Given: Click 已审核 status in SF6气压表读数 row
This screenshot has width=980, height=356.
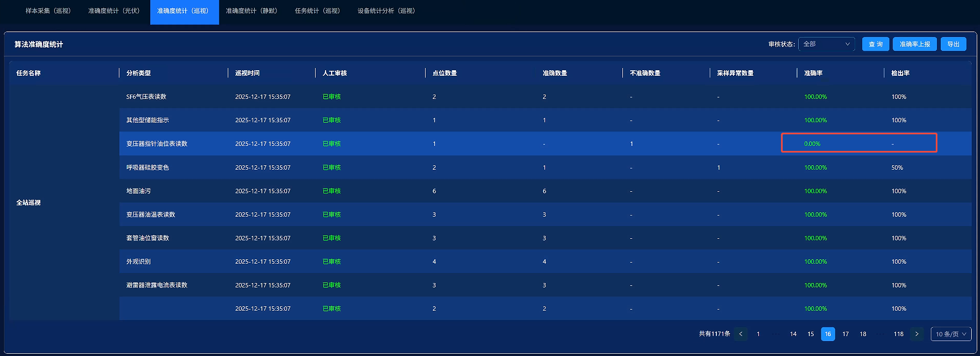Looking at the screenshot, I should 332,97.
